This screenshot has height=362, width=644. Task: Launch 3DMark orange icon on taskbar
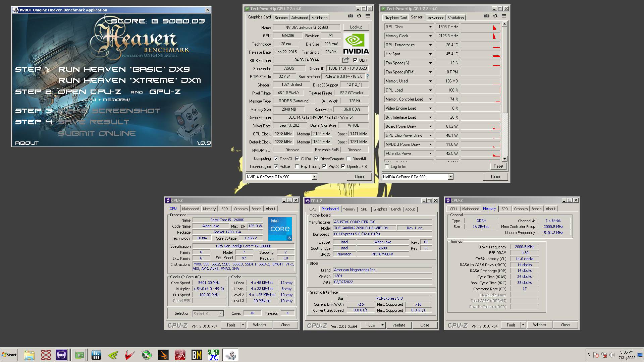(163, 355)
